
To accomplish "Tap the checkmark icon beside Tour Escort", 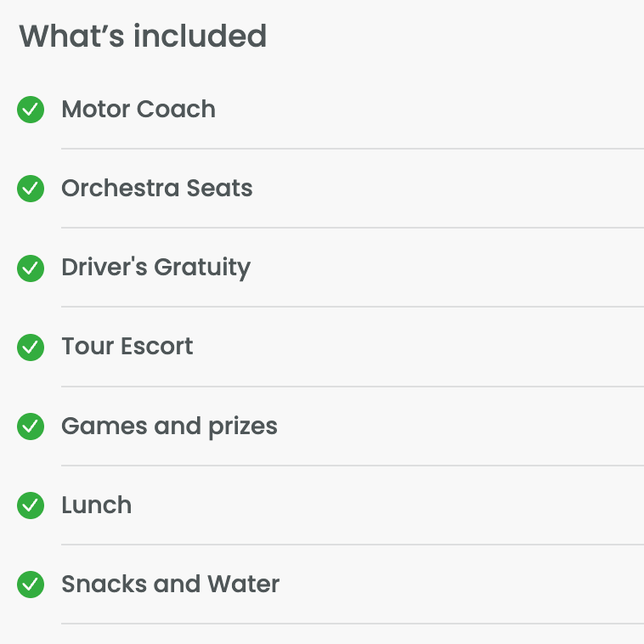I will coord(31,347).
